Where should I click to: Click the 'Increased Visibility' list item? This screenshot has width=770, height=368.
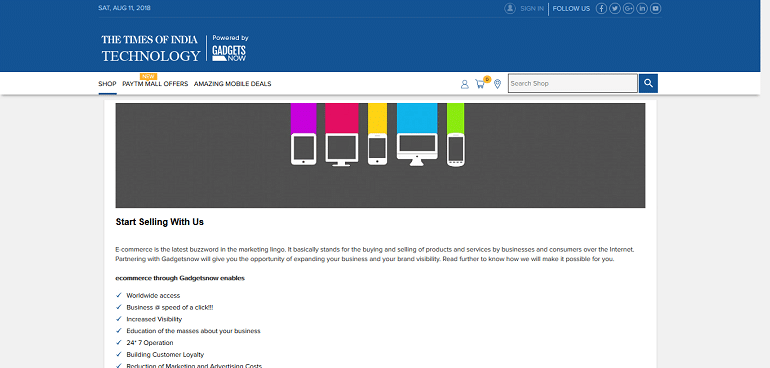coord(154,319)
